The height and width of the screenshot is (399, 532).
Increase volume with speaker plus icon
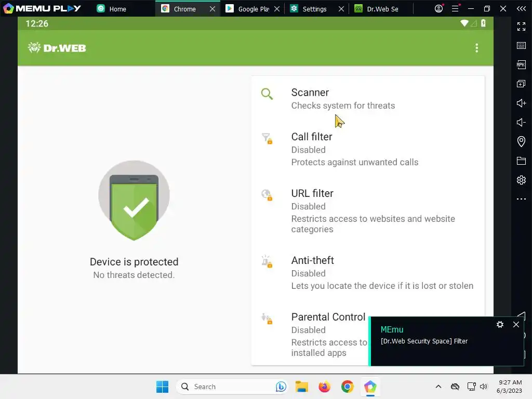tap(521, 103)
